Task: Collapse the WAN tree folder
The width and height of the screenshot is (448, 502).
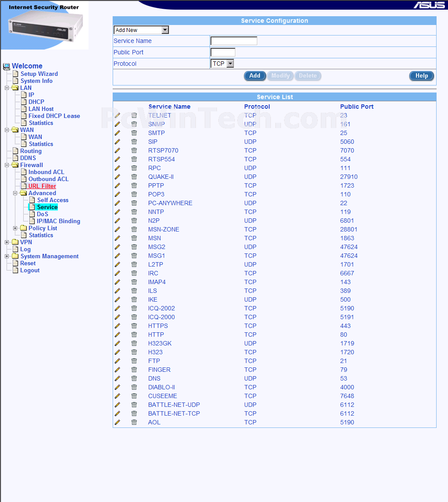Action: (7, 130)
